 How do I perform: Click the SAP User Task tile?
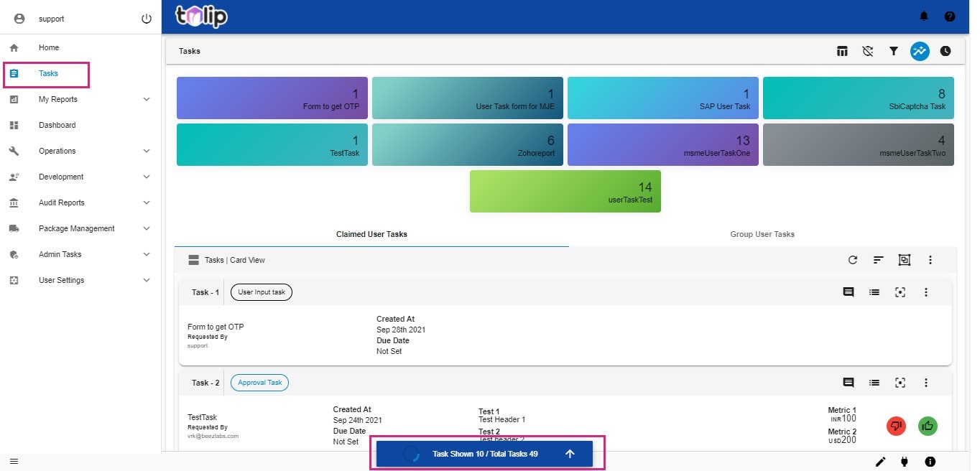[663, 98]
